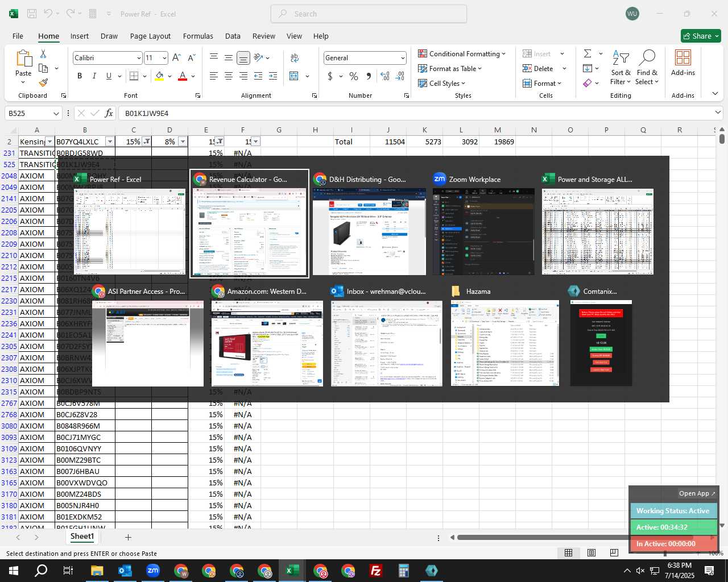This screenshot has width=728, height=582.
Task: Open the File menu tab
Action: click(18, 36)
